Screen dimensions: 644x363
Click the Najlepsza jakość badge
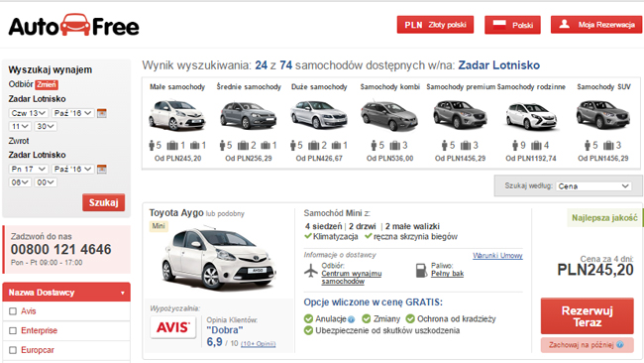click(x=604, y=218)
